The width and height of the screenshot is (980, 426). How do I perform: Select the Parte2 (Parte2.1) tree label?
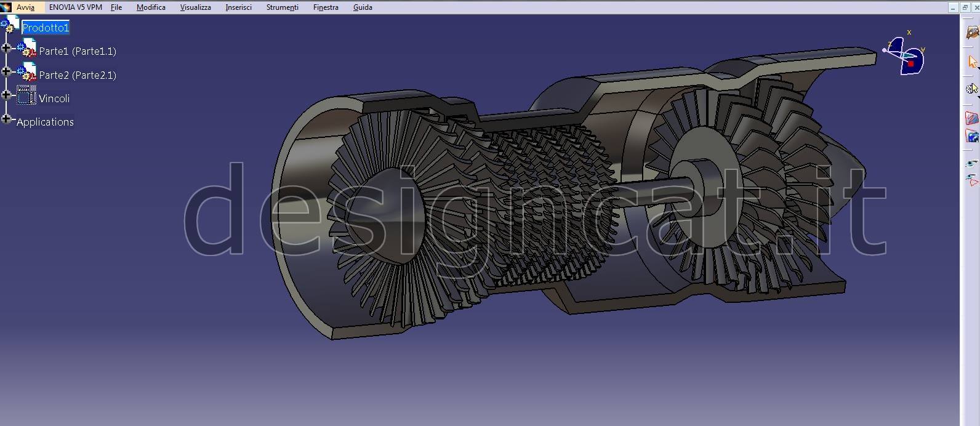point(78,75)
